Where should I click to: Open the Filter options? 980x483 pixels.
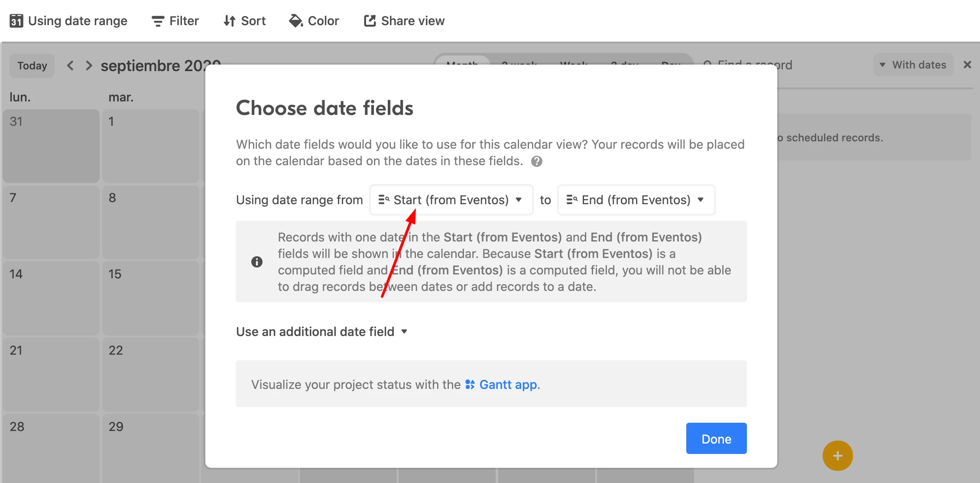175,21
